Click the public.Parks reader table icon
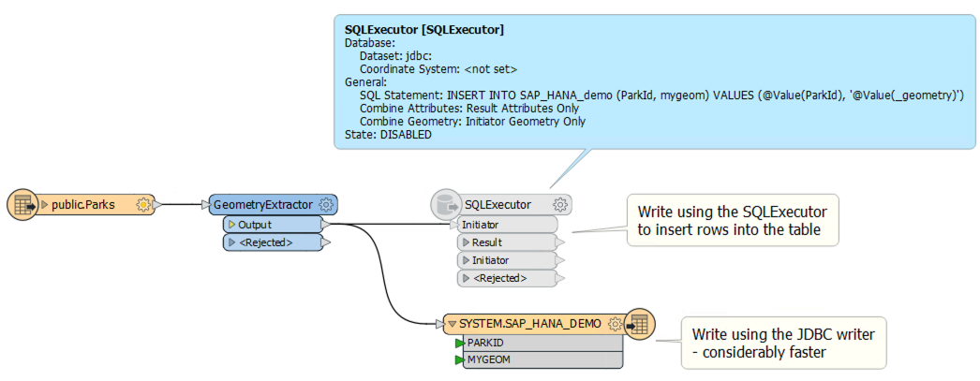Image resolution: width=980 pixels, height=381 pixels. 22,204
